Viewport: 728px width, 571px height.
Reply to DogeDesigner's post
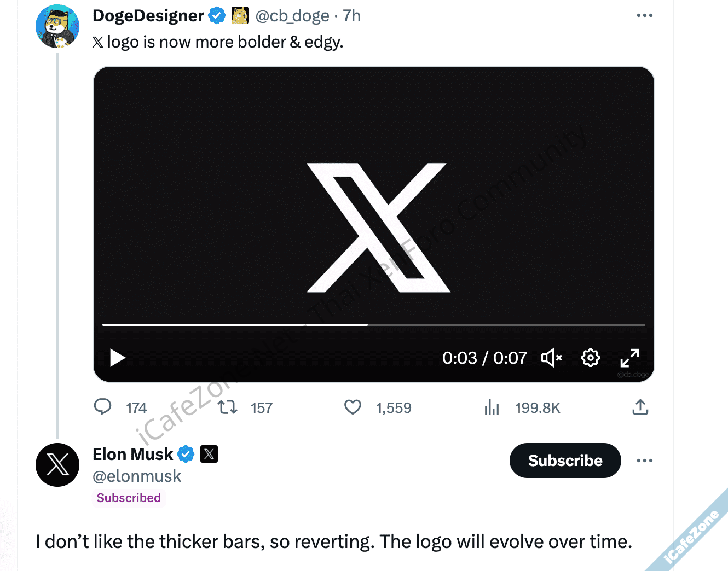pos(103,407)
